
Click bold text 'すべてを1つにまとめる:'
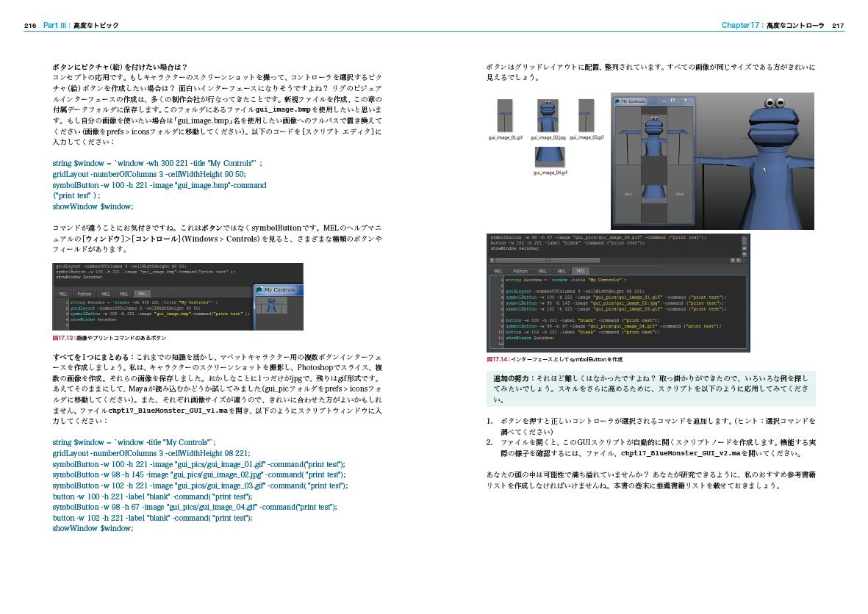[93, 358]
